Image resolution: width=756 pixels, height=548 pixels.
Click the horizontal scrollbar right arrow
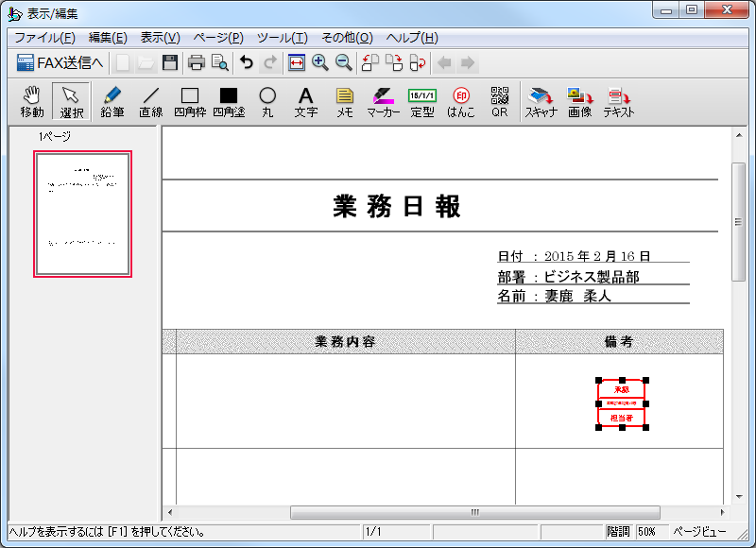point(722,512)
